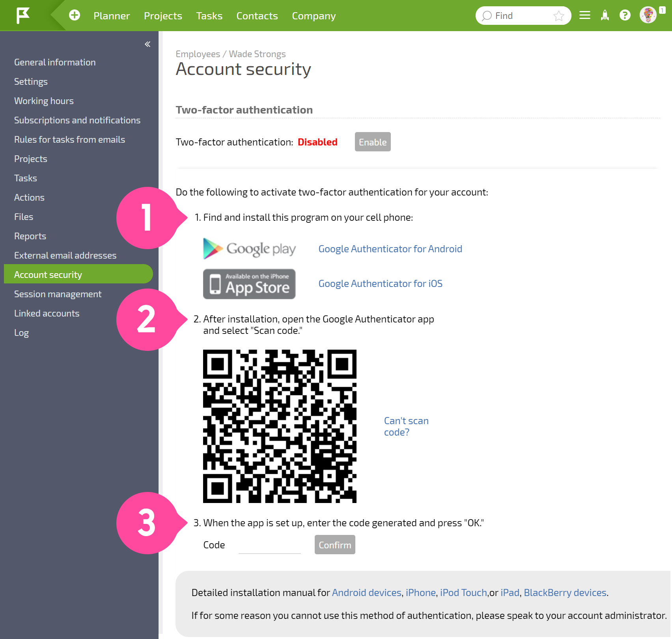Open External email addresses
This screenshot has height=639, width=672.
[x=65, y=255]
